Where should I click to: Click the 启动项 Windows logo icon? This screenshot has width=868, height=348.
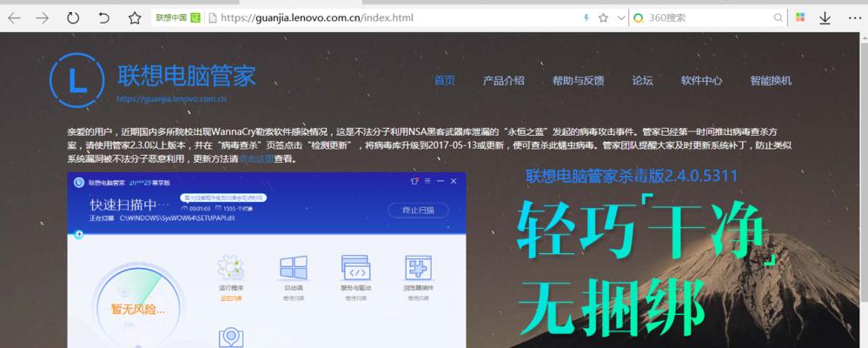pyautogui.click(x=294, y=268)
